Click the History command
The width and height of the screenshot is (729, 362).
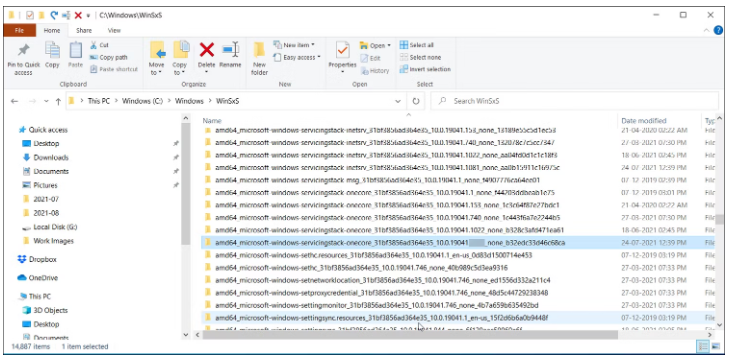point(375,71)
